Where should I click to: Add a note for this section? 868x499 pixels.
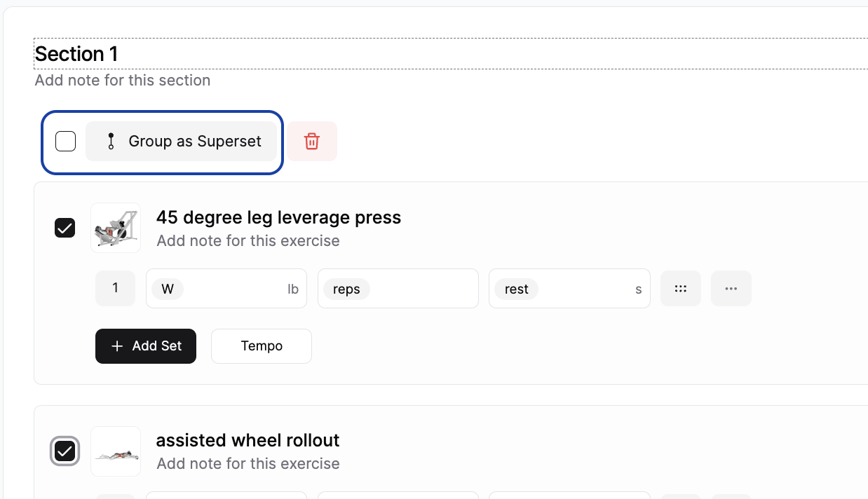pyautogui.click(x=122, y=80)
